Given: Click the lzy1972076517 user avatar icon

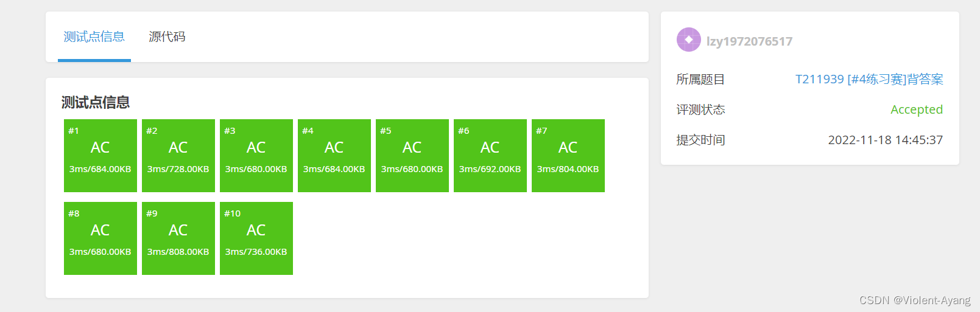Looking at the screenshot, I should coord(689,40).
